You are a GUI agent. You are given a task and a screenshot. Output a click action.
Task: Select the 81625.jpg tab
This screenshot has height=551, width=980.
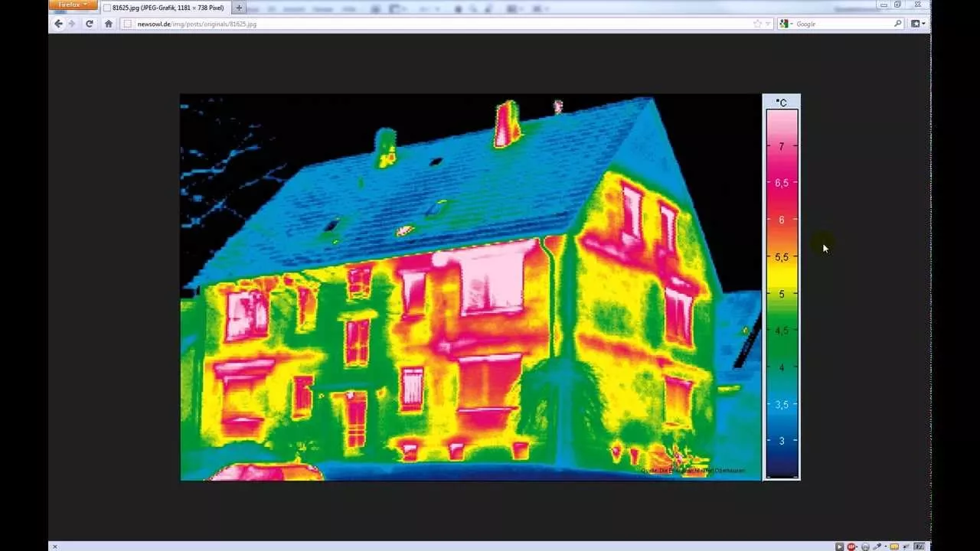click(x=165, y=8)
